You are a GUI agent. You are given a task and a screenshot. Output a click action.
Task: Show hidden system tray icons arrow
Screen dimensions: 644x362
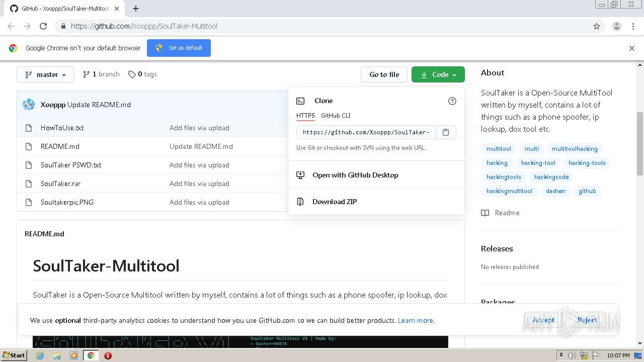point(561,355)
